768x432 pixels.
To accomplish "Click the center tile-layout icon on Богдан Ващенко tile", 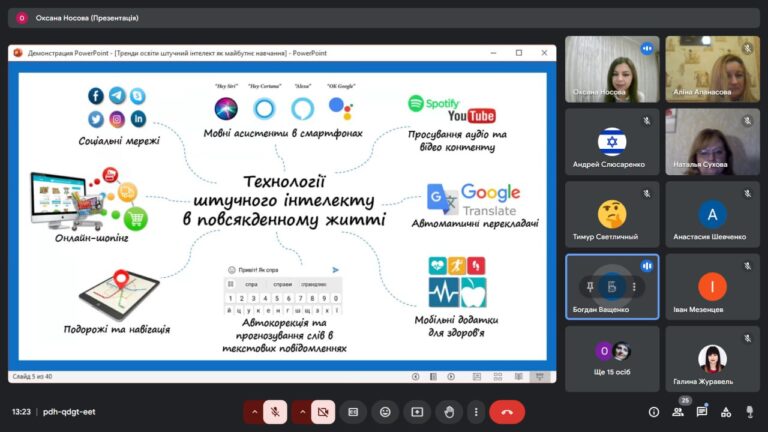I will coord(612,287).
